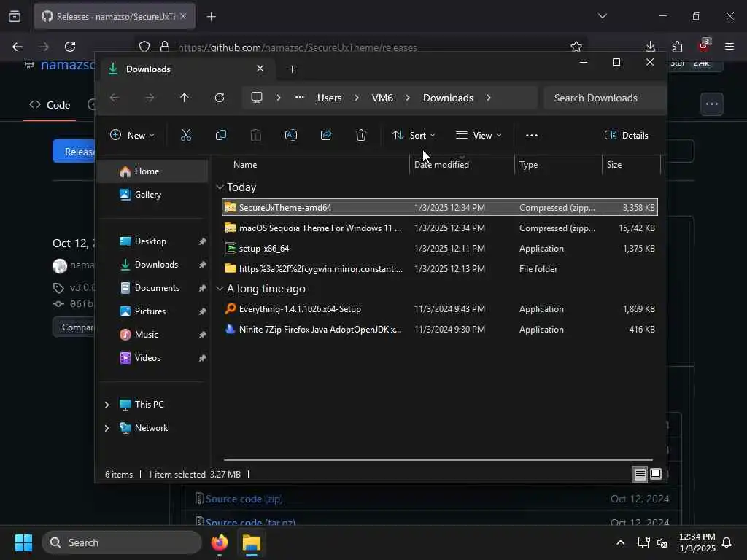This screenshot has width=747, height=560.
Task: Select the macOS Sequoia Theme zip file
Action: pyautogui.click(x=440, y=228)
